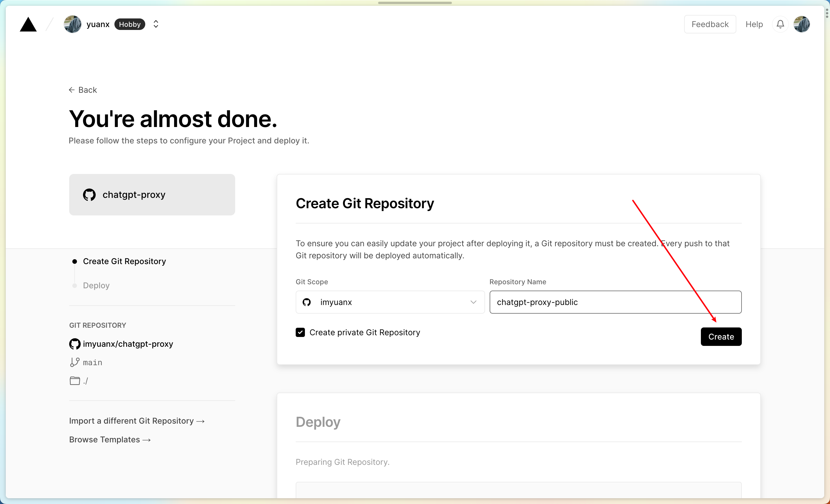Open the Git Scope imyuanx dropdown

click(390, 302)
